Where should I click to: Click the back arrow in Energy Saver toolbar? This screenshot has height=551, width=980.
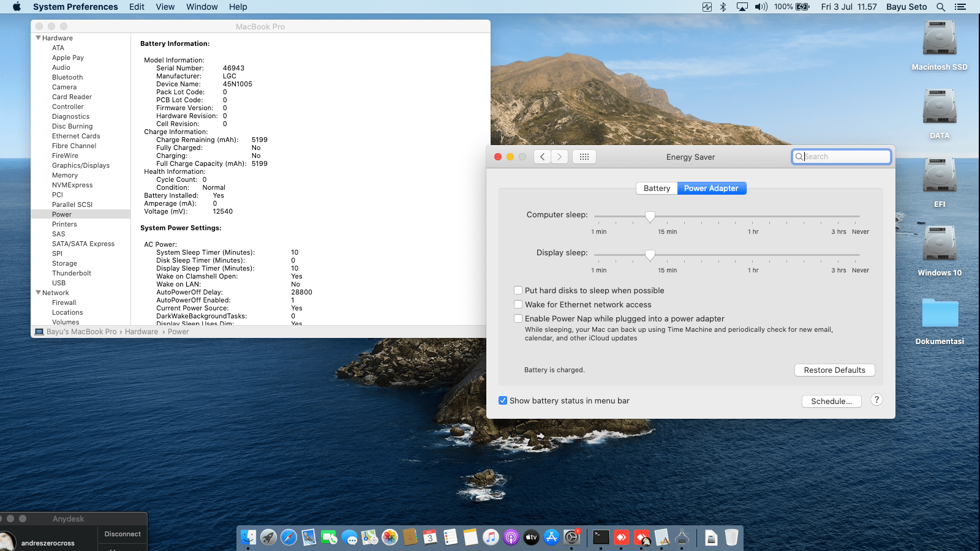542,157
